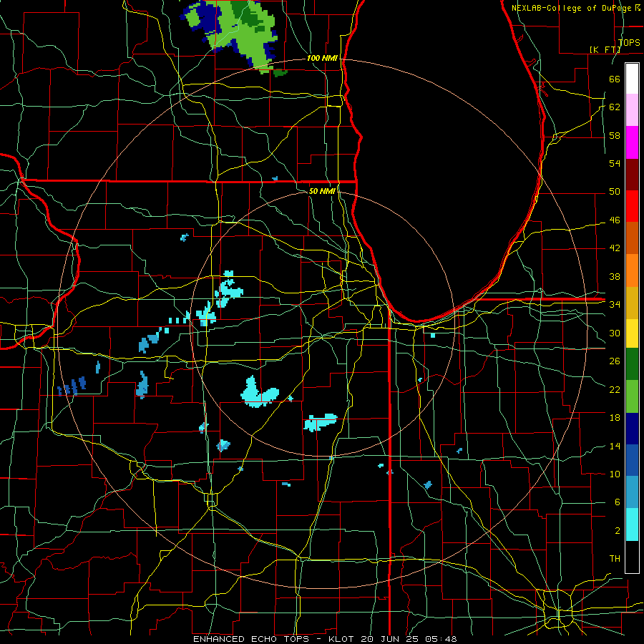The width and height of the screenshot is (644, 644).
Task: Select the "14" scale label
Action: point(615,446)
